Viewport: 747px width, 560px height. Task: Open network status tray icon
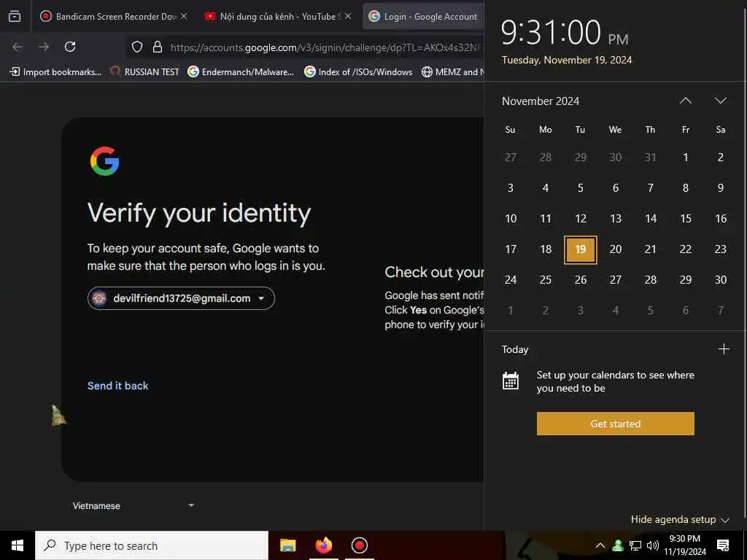coord(635,545)
